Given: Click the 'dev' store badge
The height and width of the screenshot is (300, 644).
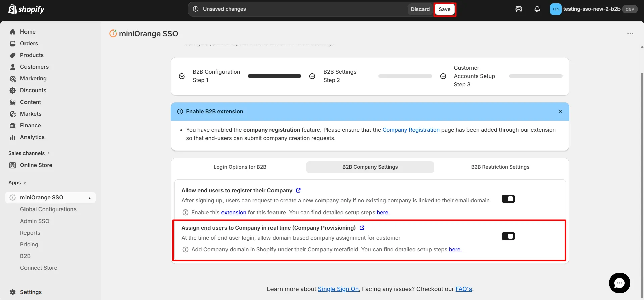Looking at the screenshot, I should 630,9.
